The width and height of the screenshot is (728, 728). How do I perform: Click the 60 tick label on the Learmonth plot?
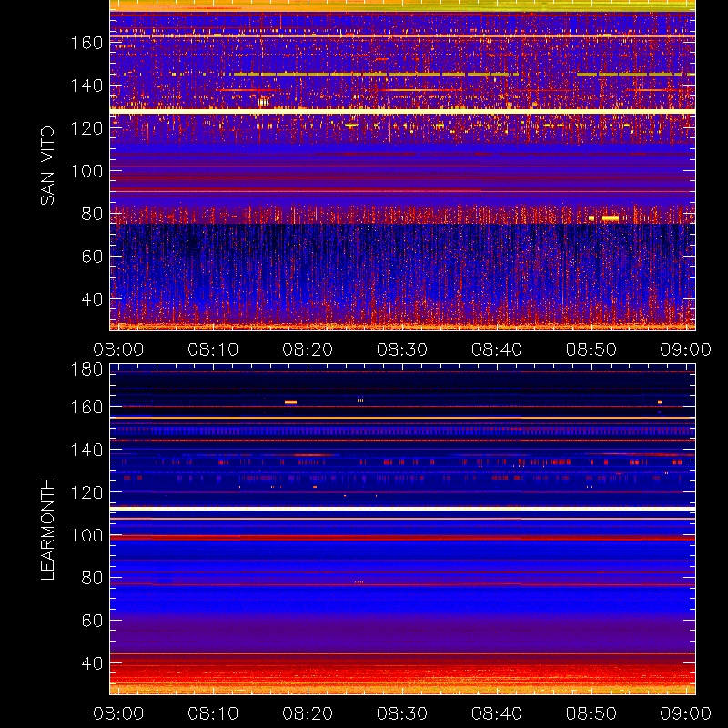pos(92,621)
